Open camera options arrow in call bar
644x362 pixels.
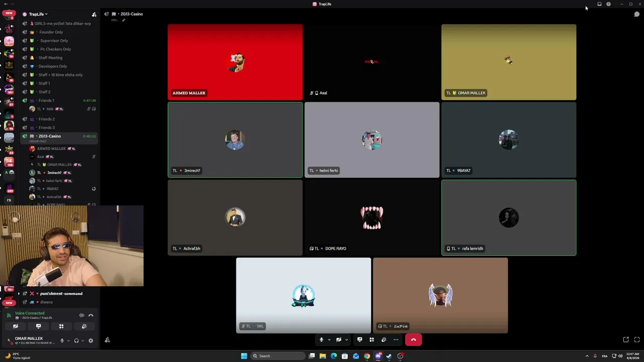click(346, 340)
